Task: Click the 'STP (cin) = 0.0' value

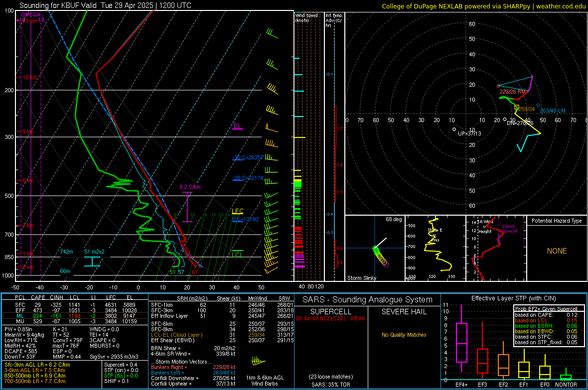Action: pyautogui.click(x=121, y=370)
